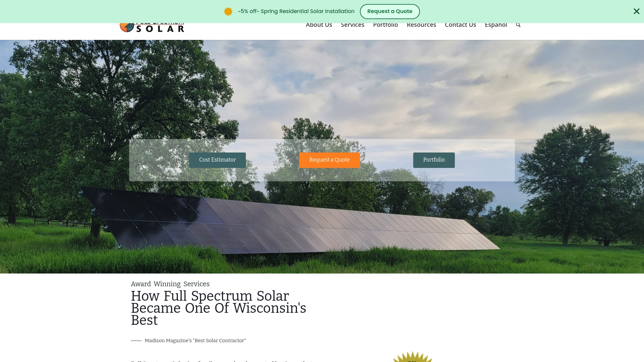Close the spring promotion banner

tap(636, 11)
